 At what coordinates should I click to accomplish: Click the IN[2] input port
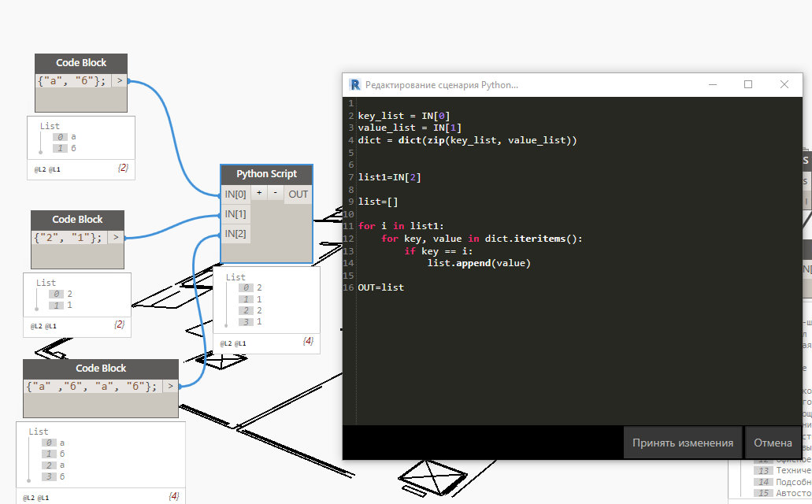[235, 233]
